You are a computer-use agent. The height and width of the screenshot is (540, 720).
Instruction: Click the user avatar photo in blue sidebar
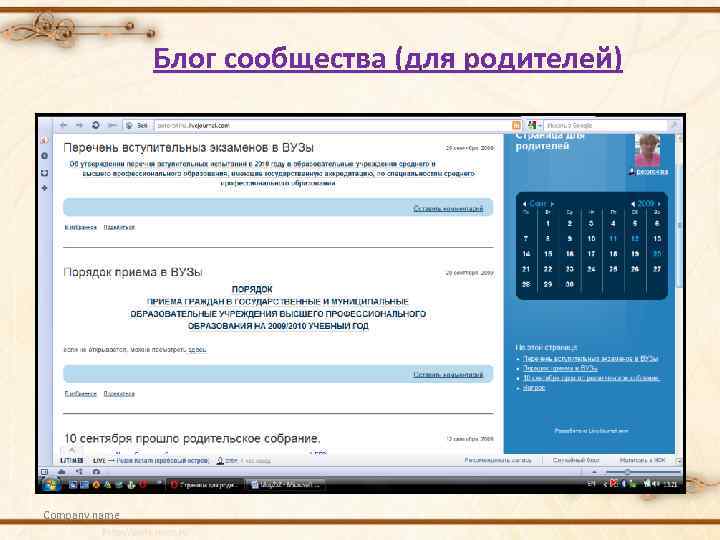(647, 150)
